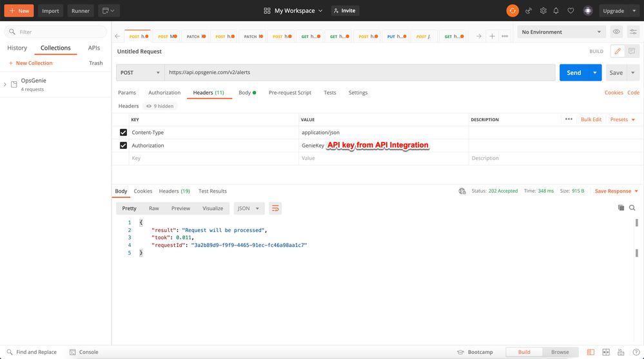Open the Presets dropdown

622,119
